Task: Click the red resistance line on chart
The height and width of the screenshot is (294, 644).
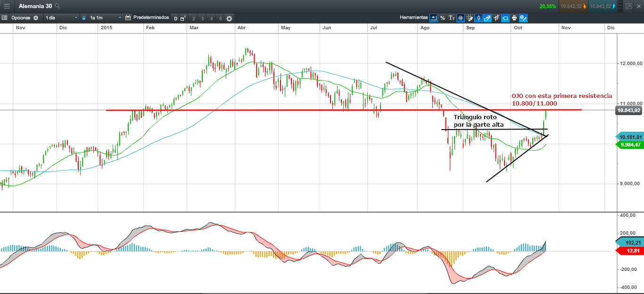Action: [344, 110]
